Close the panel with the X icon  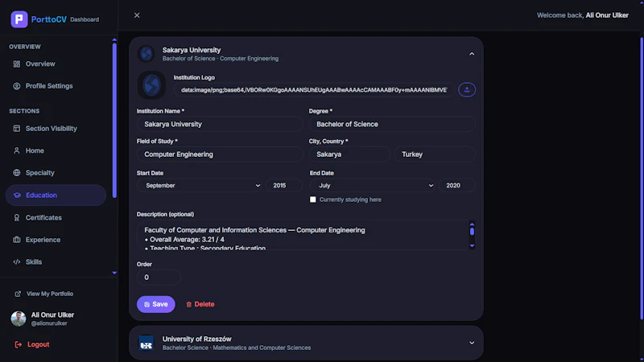[x=137, y=15]
